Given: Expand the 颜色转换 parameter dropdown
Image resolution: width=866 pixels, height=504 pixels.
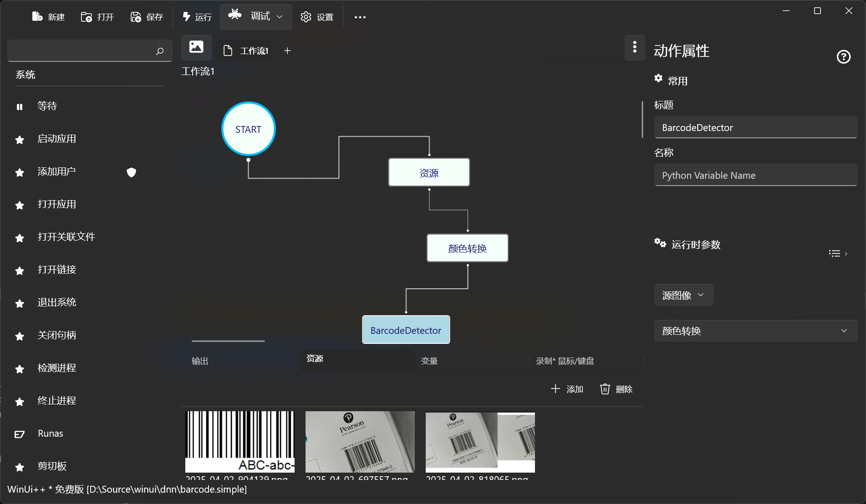Looking at the screenshot, I should 844,331.
